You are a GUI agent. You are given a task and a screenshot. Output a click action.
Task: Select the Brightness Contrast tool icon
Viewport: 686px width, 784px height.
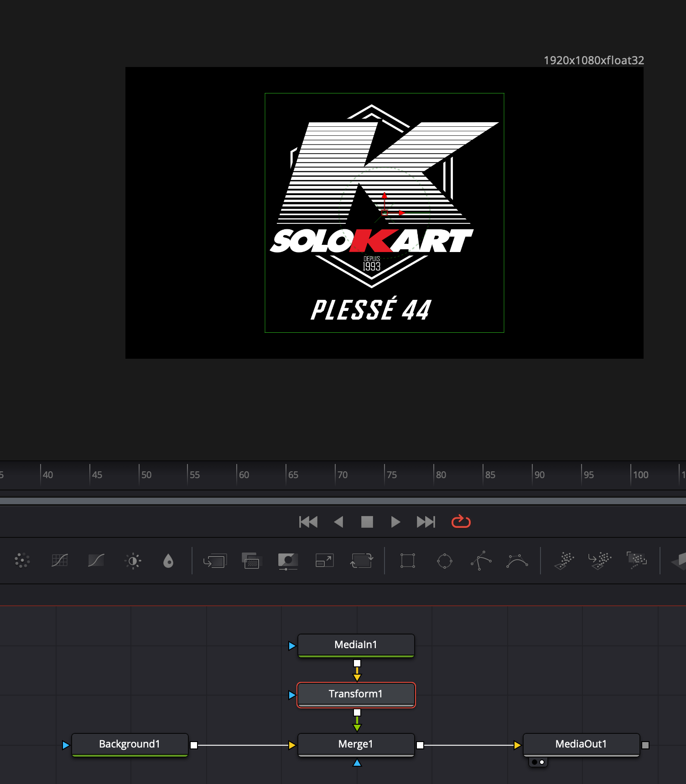click(133, 561)
